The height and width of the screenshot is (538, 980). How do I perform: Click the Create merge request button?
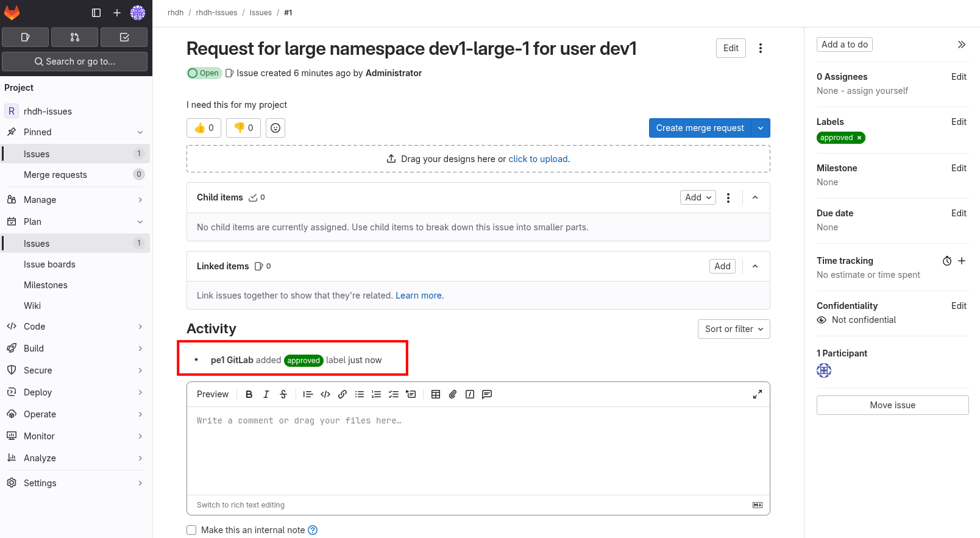[x=700, y=128]
